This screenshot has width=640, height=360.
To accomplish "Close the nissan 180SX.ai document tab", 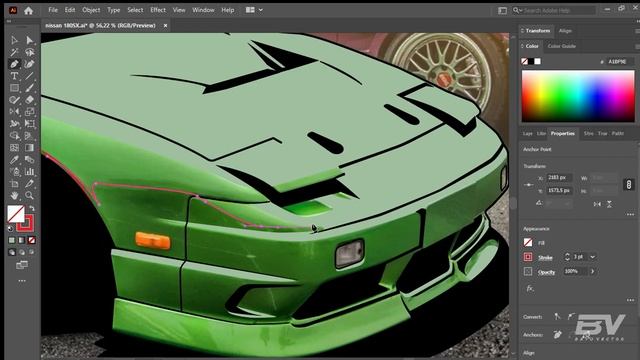I will 165,25.
